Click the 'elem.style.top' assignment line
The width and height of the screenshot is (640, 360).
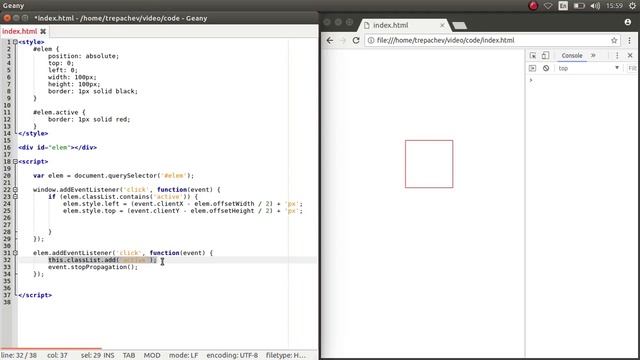[183, 211]
